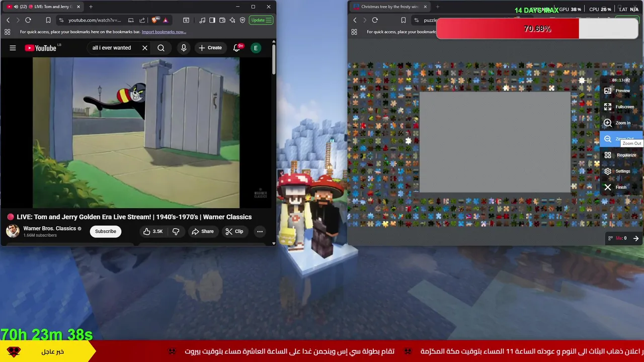The width and height of the screenshot is (644, 362).
Task: Regularize the puzzle pieces layout
Action: point(621,155)
